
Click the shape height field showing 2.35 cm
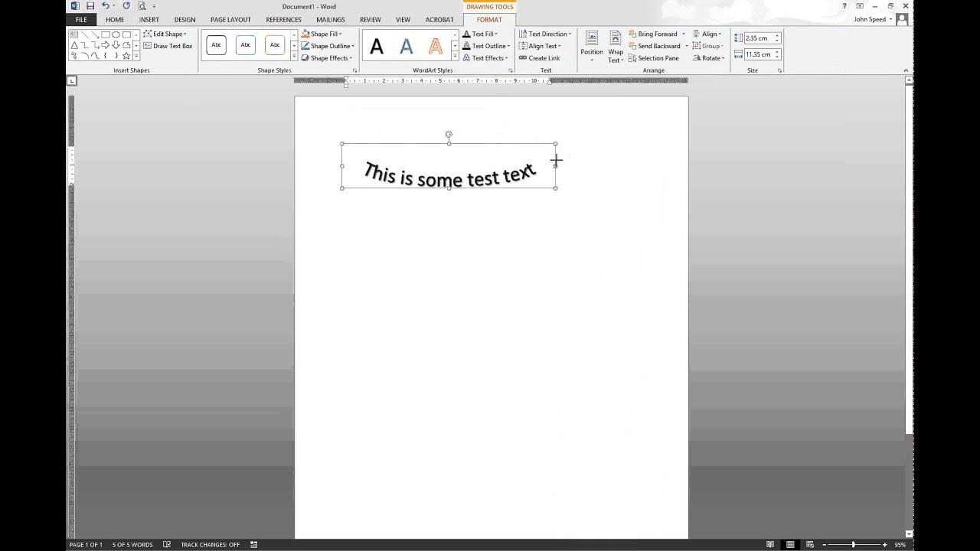pyautogui.click(x=762, y=38)
